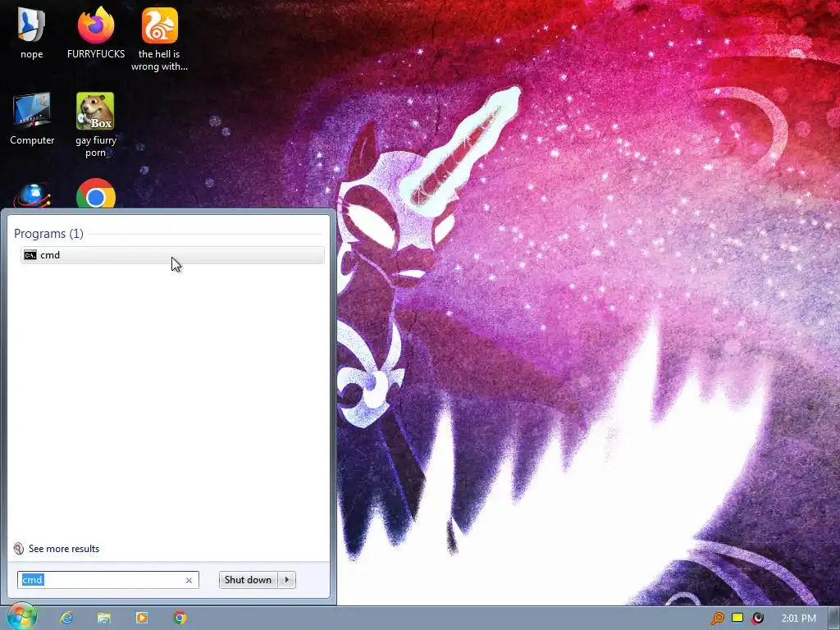Clear the search box with the X
The height and width of the screenshot is (630, 840).
(189, 580)
